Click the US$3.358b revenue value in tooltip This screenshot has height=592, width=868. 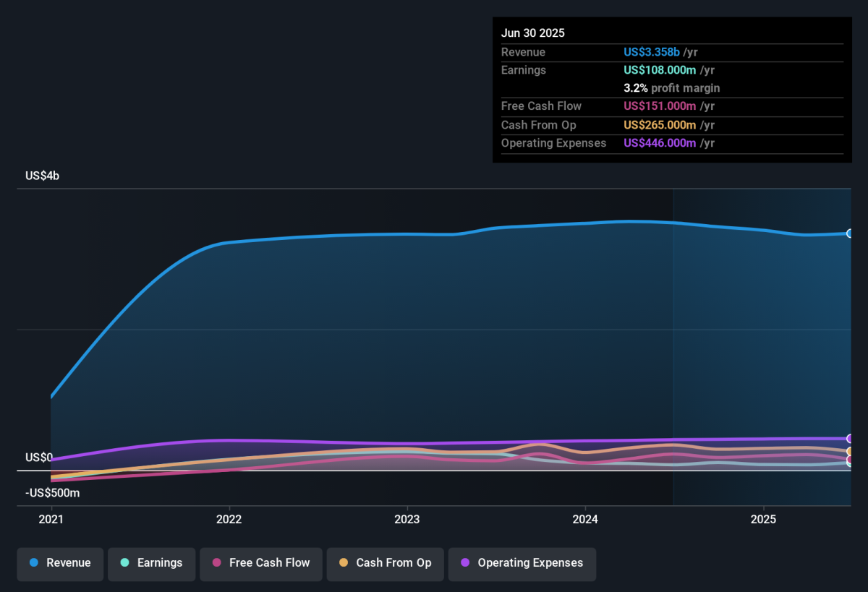[x=652, y=52]
